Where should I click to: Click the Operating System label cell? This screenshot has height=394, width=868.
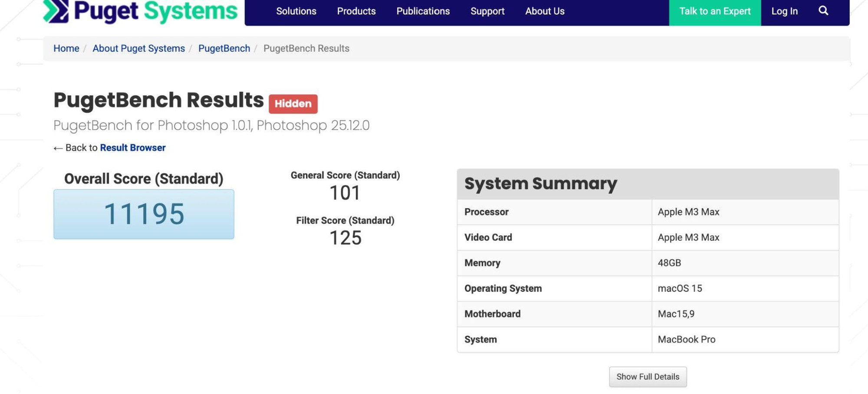point(554,288)
